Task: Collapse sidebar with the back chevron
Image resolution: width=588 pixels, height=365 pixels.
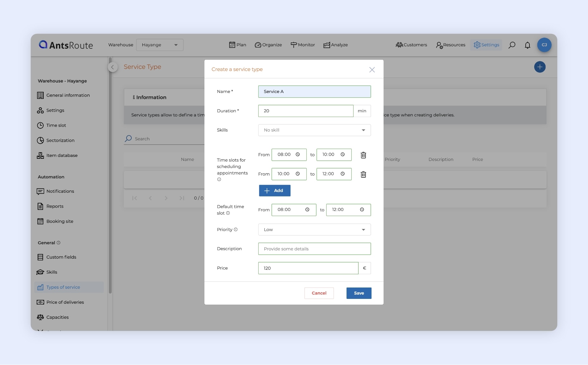Action: click(112, 67)
